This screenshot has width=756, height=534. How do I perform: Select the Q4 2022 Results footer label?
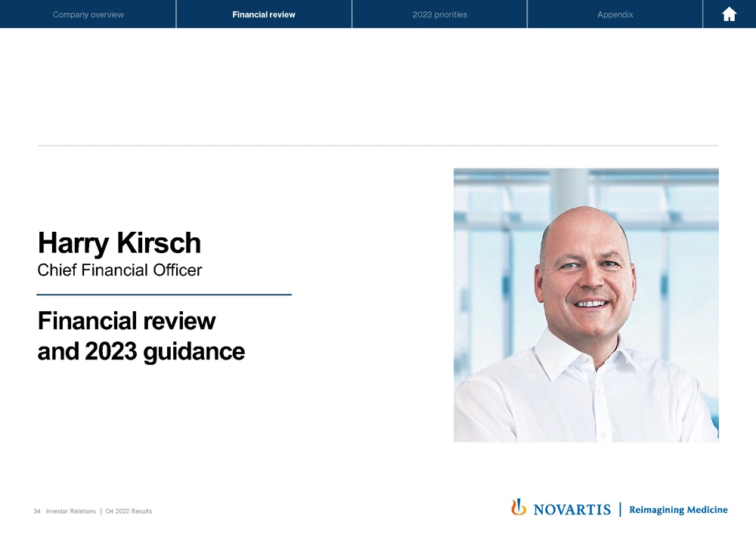click(129, 511)
